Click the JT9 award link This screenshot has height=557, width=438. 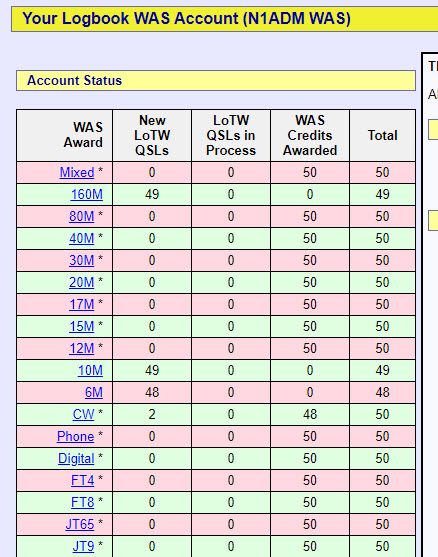(x=83, y=547)
